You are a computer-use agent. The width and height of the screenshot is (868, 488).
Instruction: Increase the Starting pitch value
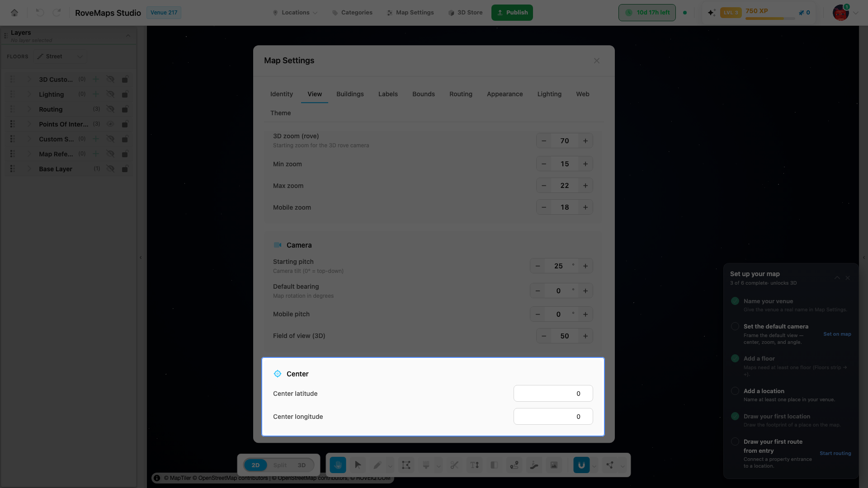click(x=585, y=266)
